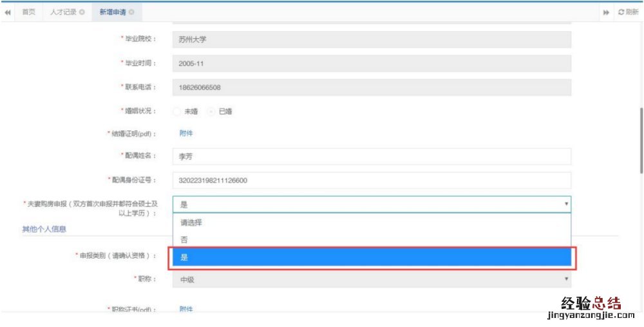Click the 毕业时间 field showing 2005-11
This screenshot has height=327, width=644.
tap(372, 63)
